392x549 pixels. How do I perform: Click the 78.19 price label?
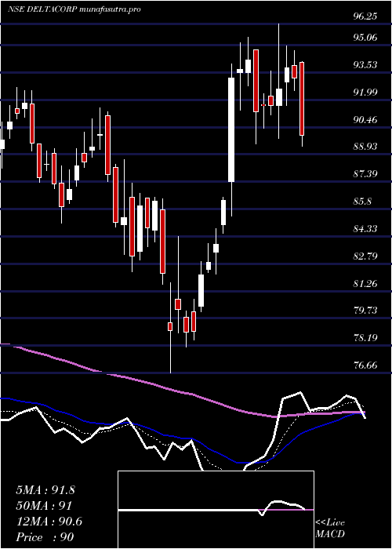tap(365, 338)
